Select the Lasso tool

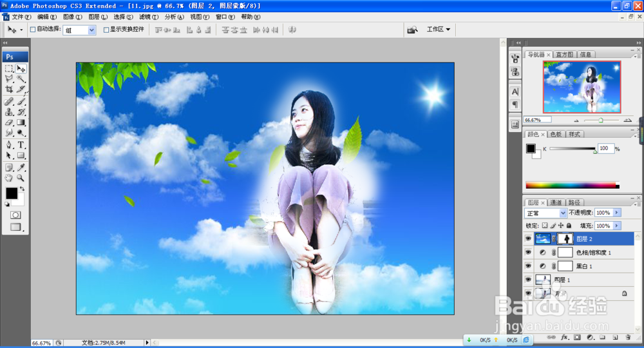[x=9, y=79]
